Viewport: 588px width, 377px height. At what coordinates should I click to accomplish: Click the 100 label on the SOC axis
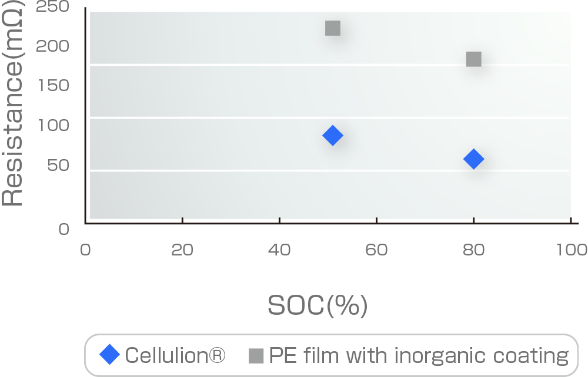click(x=572, y=250)
